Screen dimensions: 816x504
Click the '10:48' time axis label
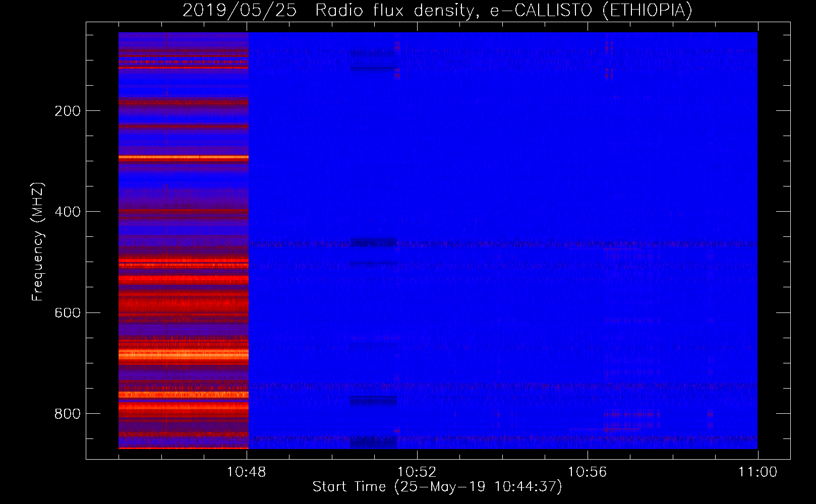[246, 472]
